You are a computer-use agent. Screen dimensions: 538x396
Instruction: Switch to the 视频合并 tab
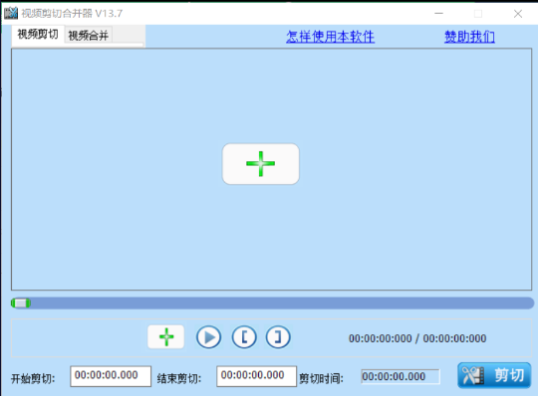pos(89,35)
